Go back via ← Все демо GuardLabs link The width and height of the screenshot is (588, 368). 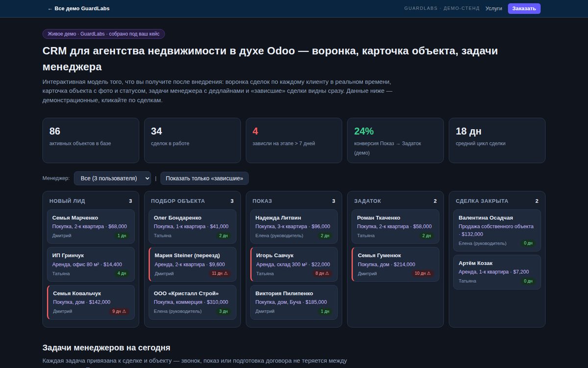[x=78, y=8]
